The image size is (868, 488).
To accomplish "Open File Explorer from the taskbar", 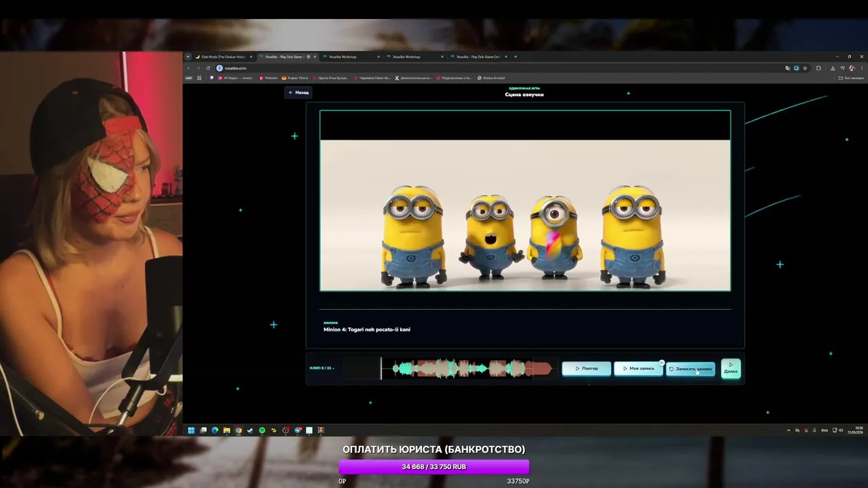I will pyautogui.click(x=226, y=430).
